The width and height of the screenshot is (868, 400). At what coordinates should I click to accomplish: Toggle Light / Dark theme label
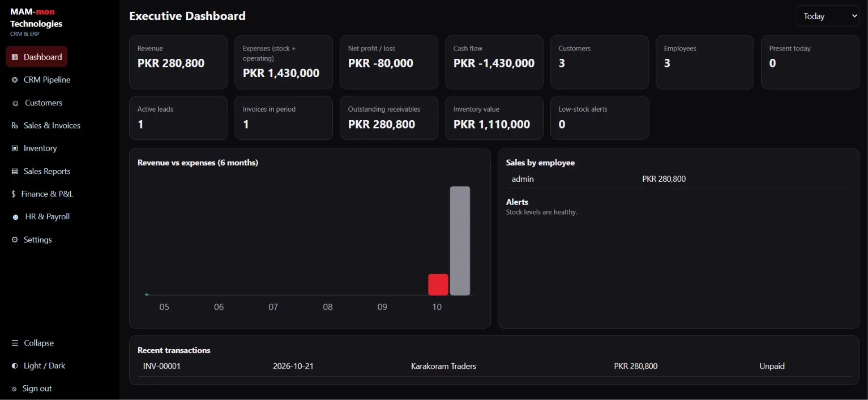click(x=44, y=366)
